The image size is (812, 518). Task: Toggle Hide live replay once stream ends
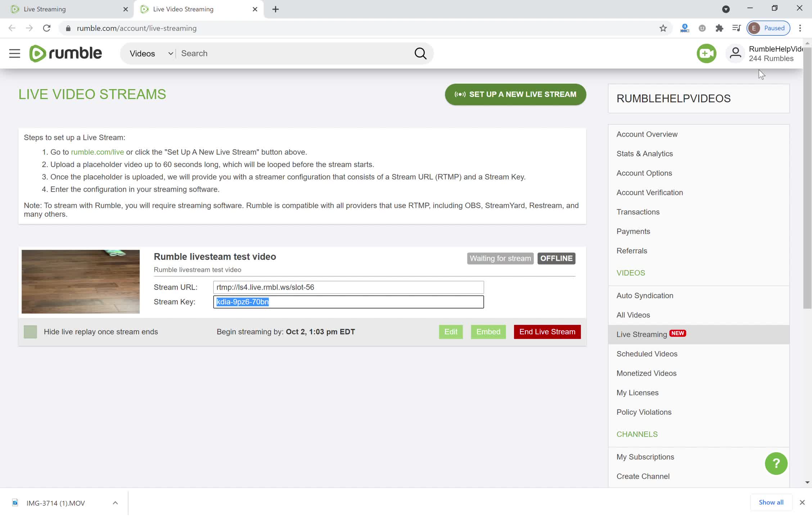point(30,332)
